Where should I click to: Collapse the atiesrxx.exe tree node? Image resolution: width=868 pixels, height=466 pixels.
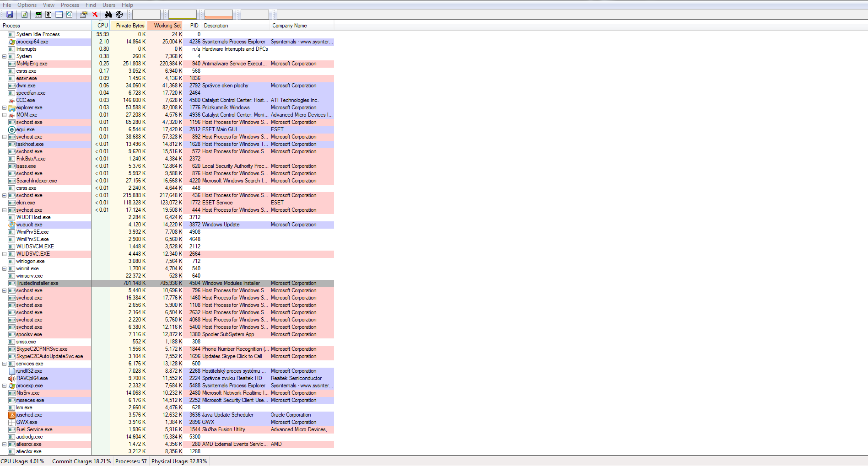tap(5, 444)
